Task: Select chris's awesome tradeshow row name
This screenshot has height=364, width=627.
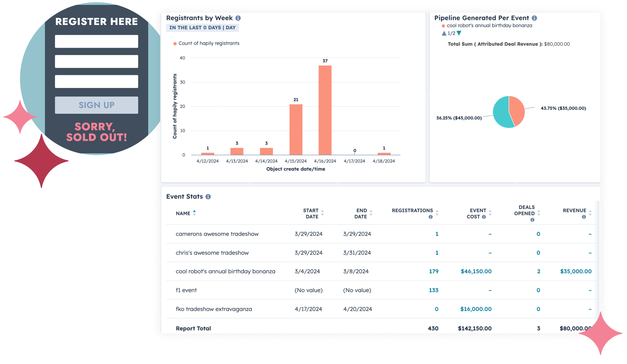Action: 212,253
